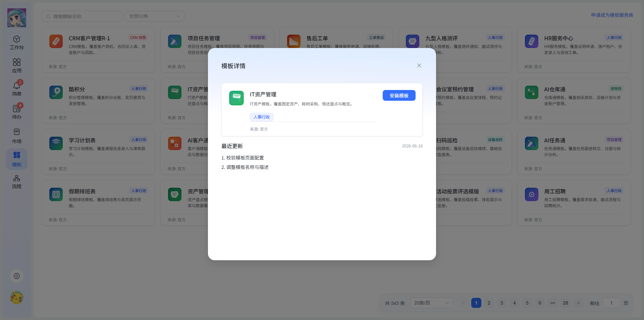Open the 学习计划表 card title
This screenshot has width=644, height=320.
click(82, 140)
